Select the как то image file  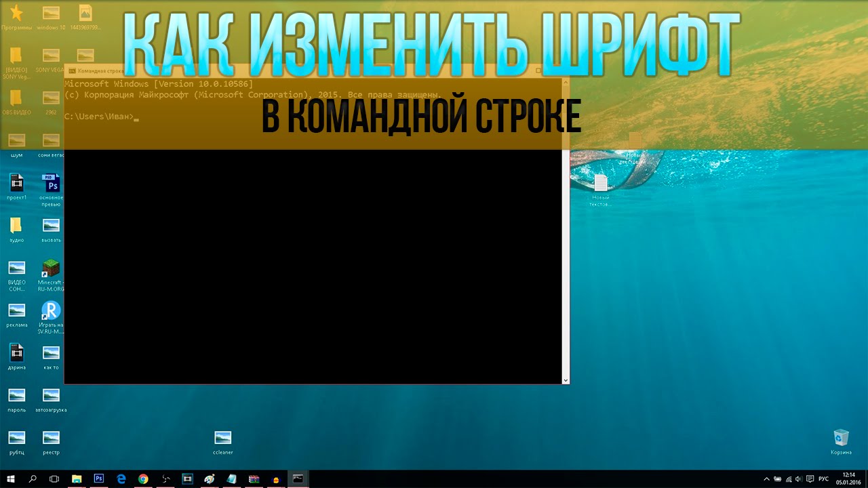(x=51, y=357)
